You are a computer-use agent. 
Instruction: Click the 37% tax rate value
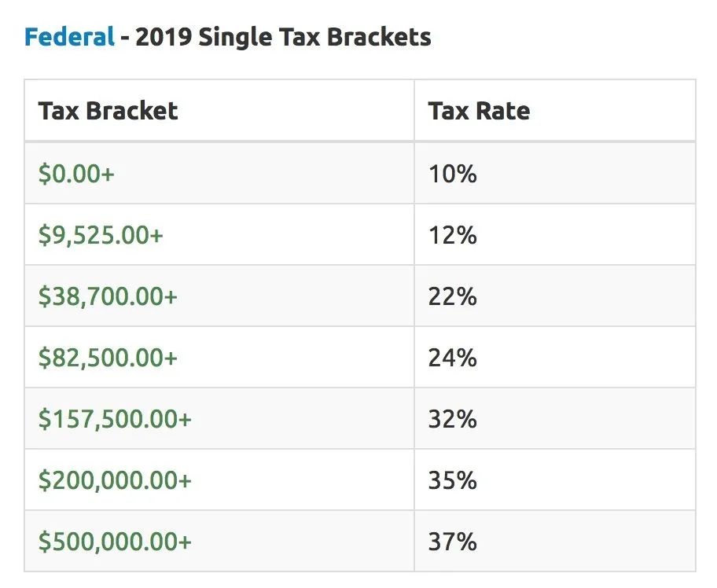pos(452,542)
